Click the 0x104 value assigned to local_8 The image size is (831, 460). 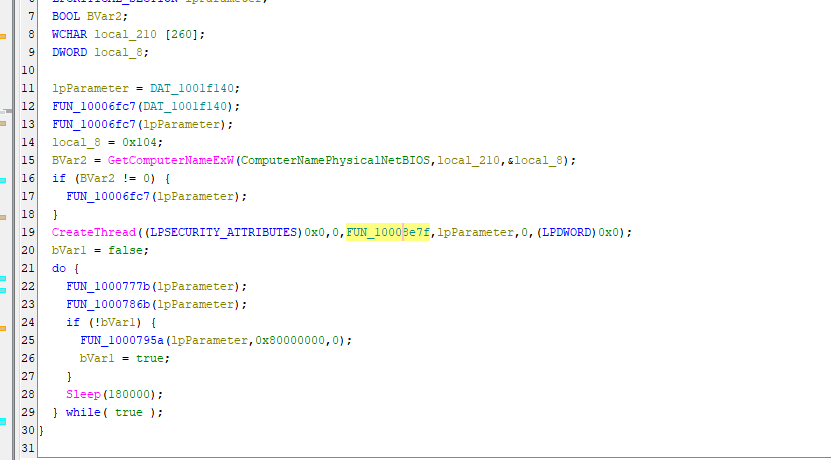(x=125, y=142)
